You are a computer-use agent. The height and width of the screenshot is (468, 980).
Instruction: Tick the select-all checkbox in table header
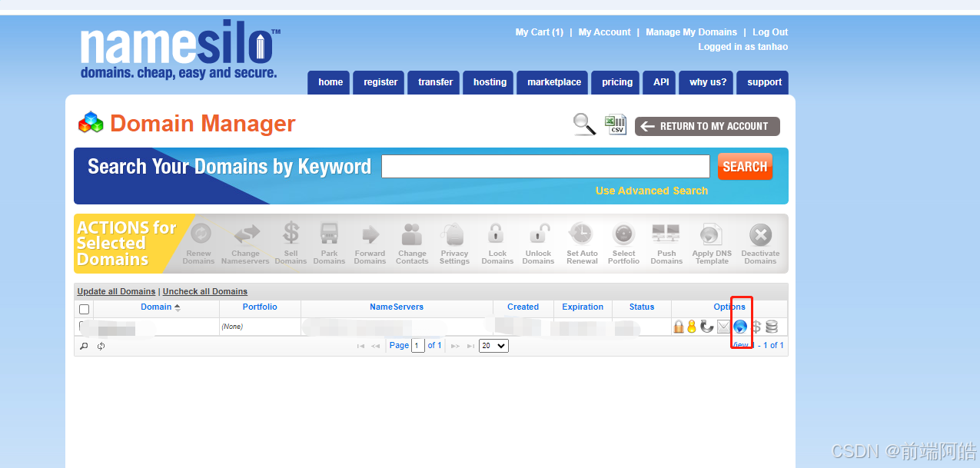tap(85, 309)
